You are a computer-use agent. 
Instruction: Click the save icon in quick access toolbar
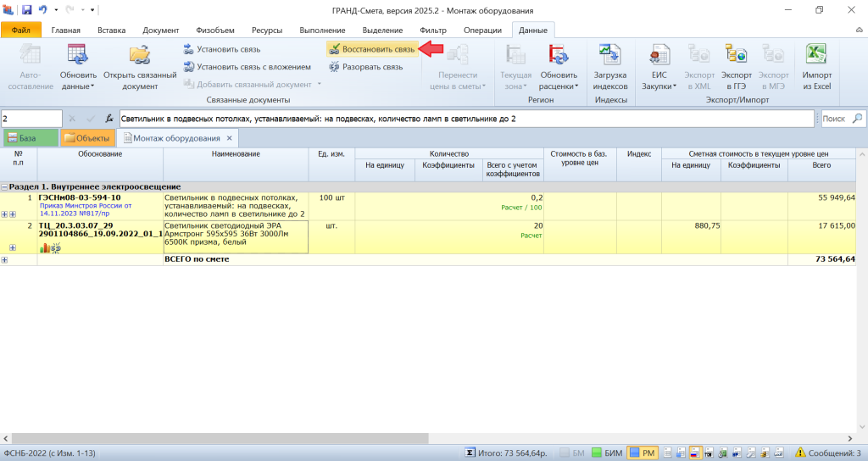pos(27,9)
